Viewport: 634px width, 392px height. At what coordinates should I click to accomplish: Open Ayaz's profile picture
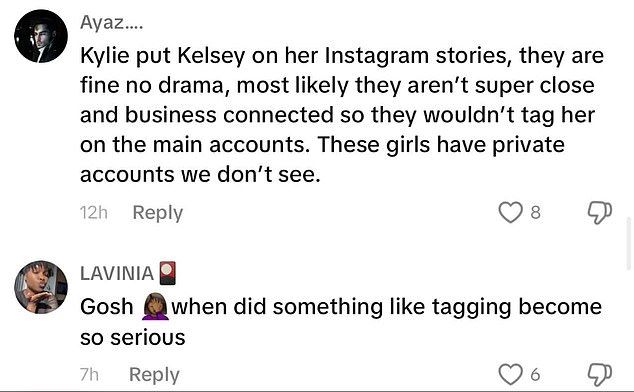coord(41,36)
